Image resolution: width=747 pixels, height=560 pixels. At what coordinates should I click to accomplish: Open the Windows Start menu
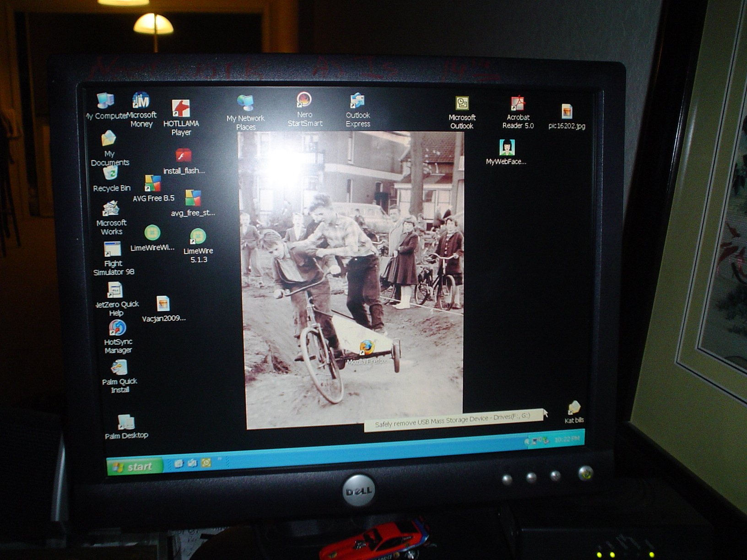(135, 466)
